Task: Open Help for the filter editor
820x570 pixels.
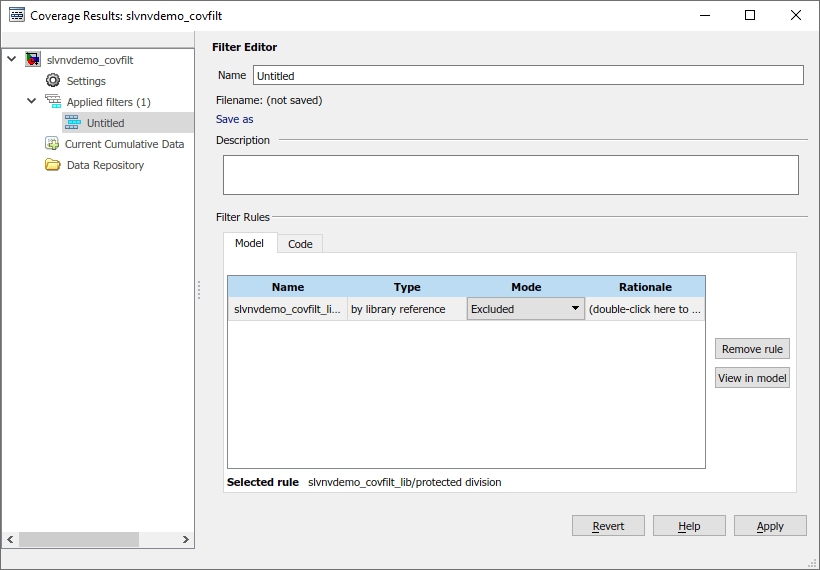Action: pos(689,526)
